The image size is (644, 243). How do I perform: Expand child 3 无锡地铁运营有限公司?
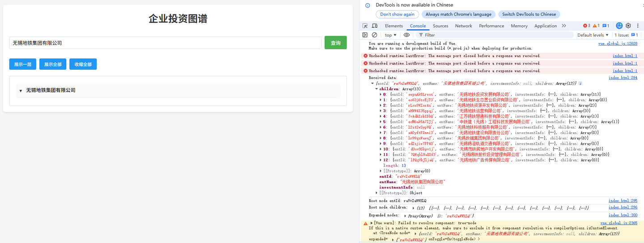pos(381,111)
